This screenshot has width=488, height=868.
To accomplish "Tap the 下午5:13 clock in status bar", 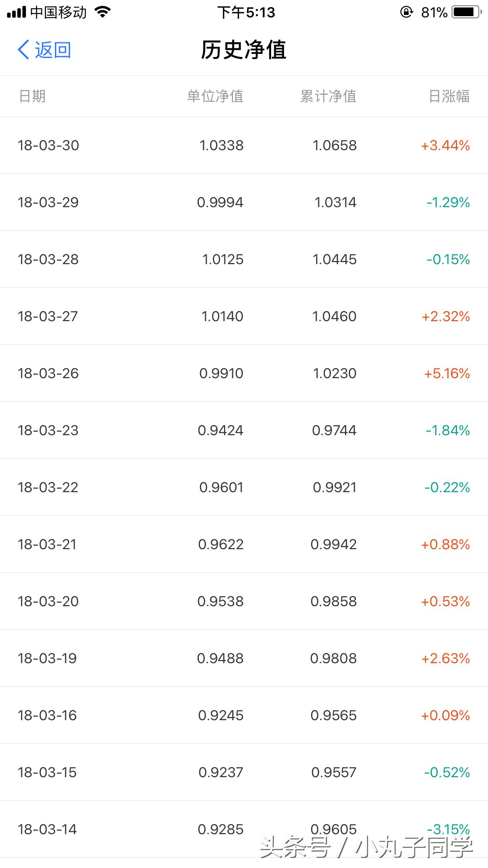I will coord(246,13).
